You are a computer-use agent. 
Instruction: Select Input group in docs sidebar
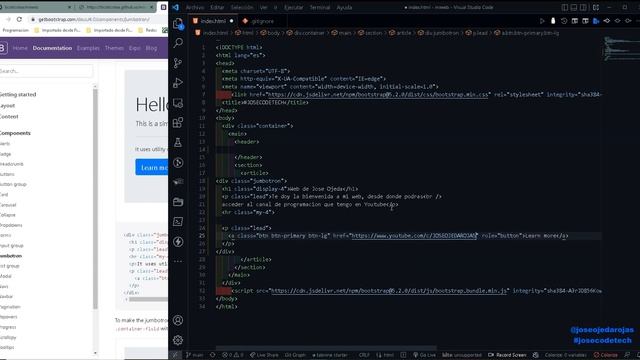12,246
